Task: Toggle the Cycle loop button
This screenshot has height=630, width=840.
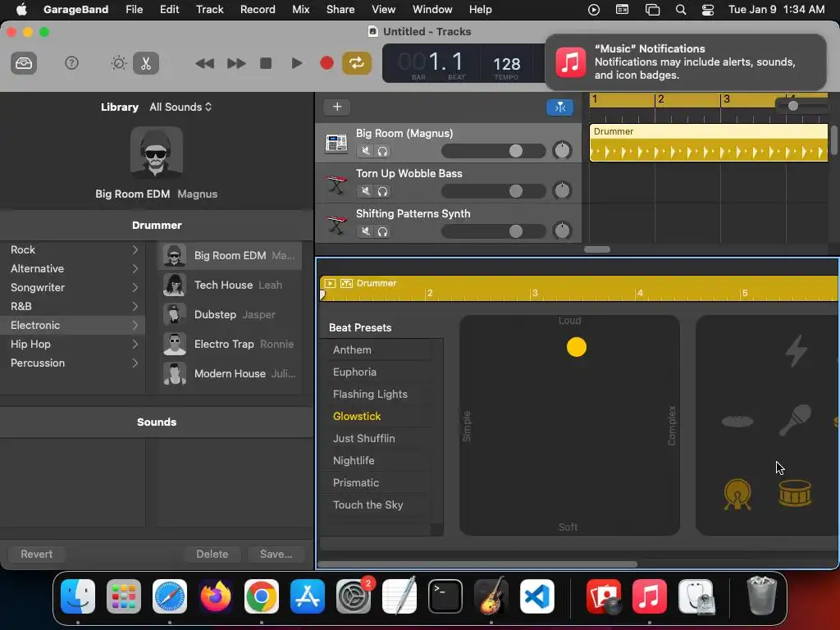Action: 357,63
